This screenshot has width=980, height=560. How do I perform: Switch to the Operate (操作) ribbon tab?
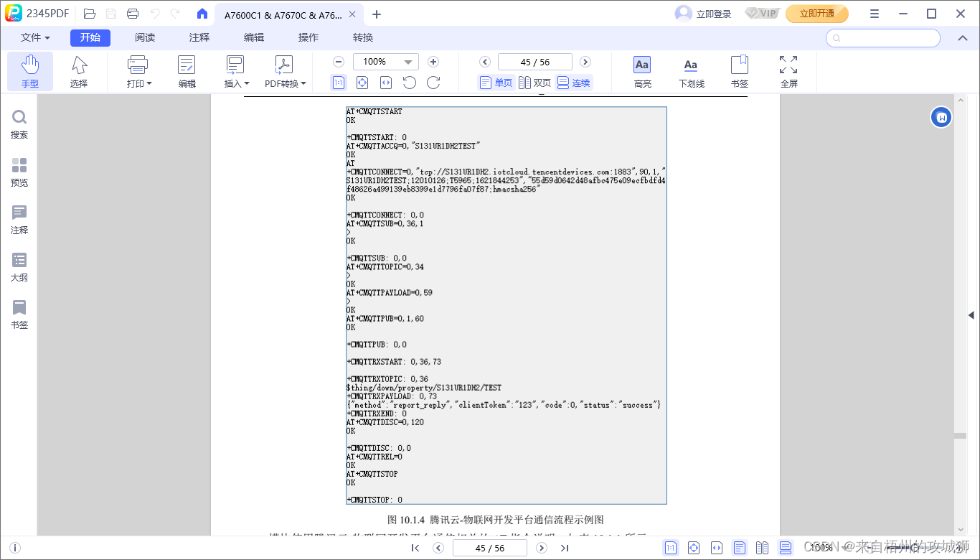tap(308, 37)
